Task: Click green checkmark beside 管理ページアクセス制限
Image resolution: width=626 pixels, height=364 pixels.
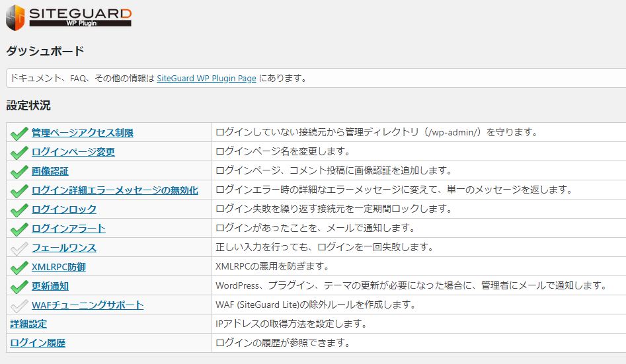Action: click(x=19, y=133)
